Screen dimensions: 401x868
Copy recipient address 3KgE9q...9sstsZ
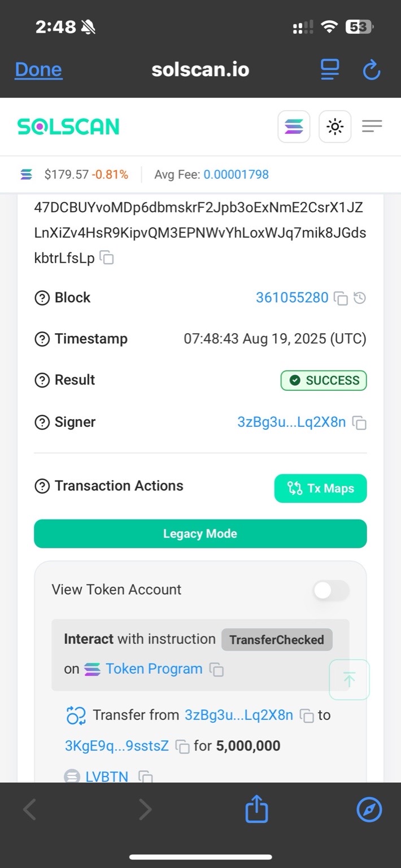point(182,746)
